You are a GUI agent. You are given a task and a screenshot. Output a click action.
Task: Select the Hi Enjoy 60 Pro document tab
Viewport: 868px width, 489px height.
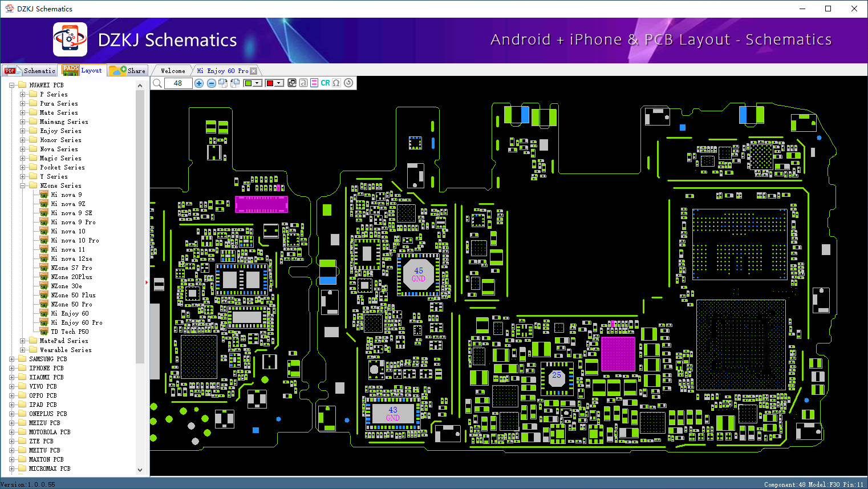coord(222,71)
